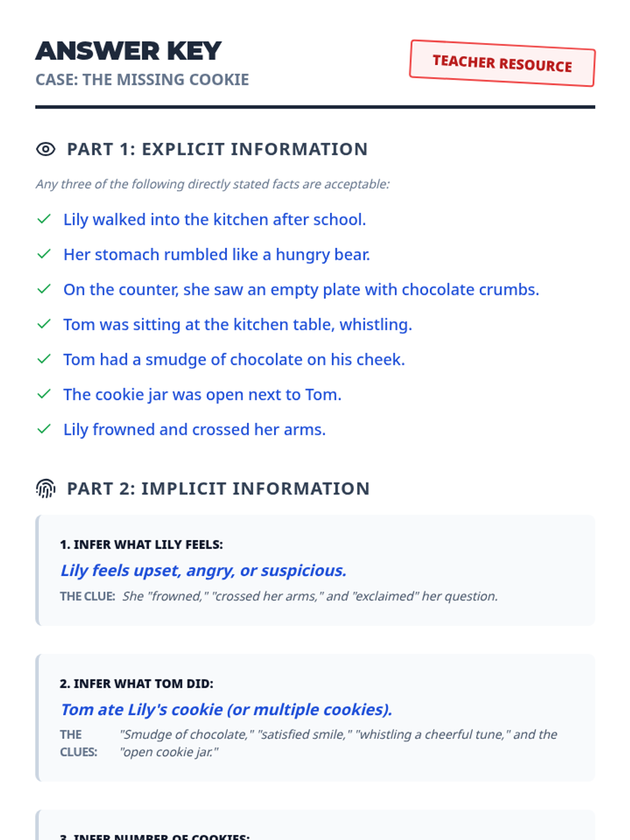The width and height of the screenshot is (630, 840).
Task: Click the checkmark beside 'Lily frowned and crossed'
Action: coord(44,429)
